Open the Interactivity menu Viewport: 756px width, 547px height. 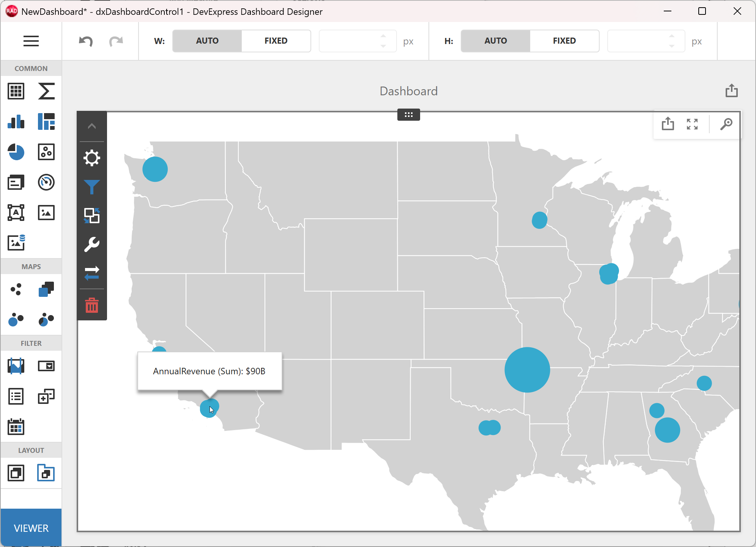[92, 216]
